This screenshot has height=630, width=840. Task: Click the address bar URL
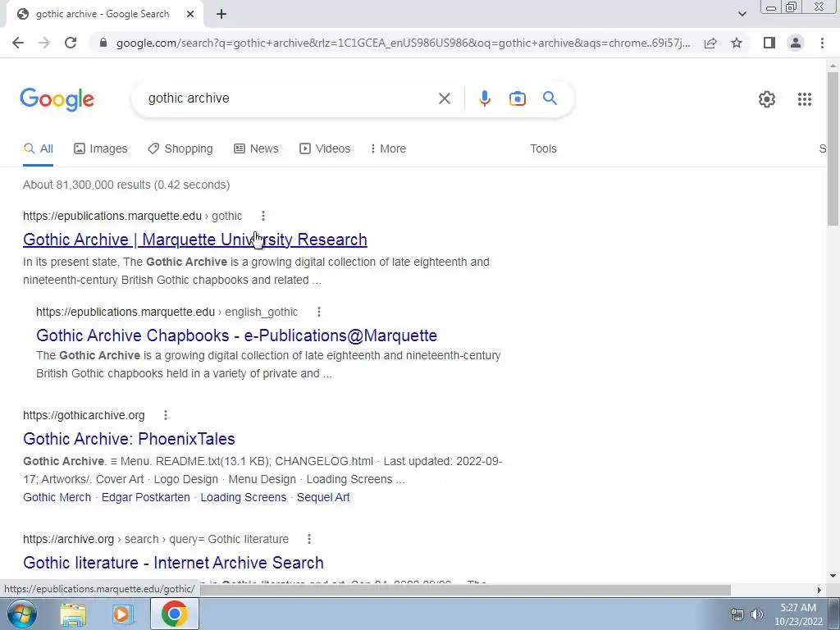[x=404, y=43]
